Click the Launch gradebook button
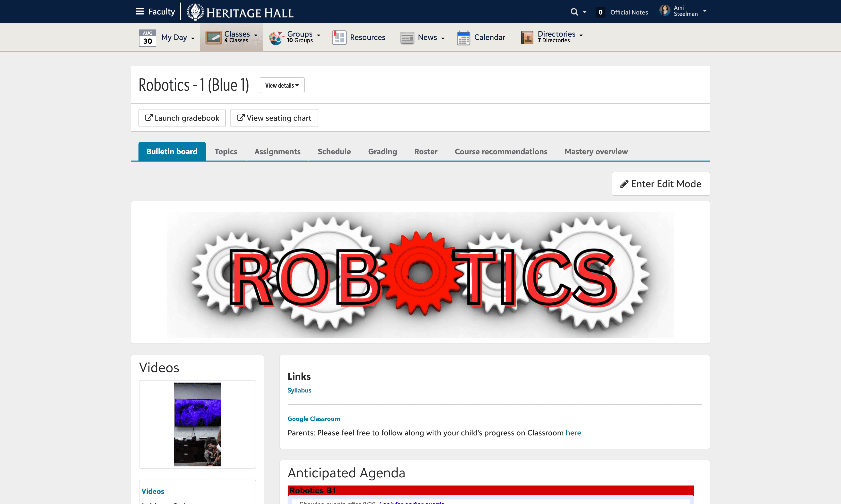 point(182,118)
